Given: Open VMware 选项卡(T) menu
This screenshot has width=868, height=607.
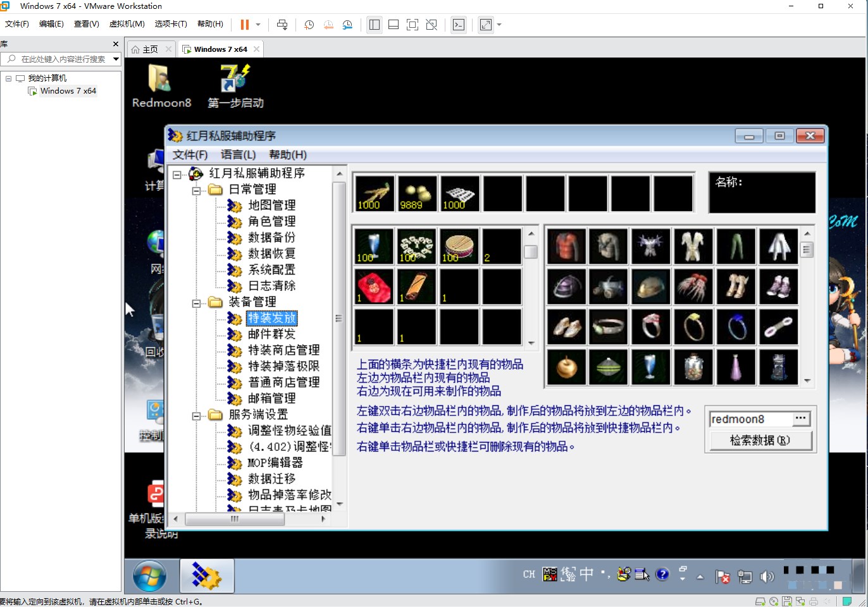Looking at the screenshot, I should click(171, 24).
